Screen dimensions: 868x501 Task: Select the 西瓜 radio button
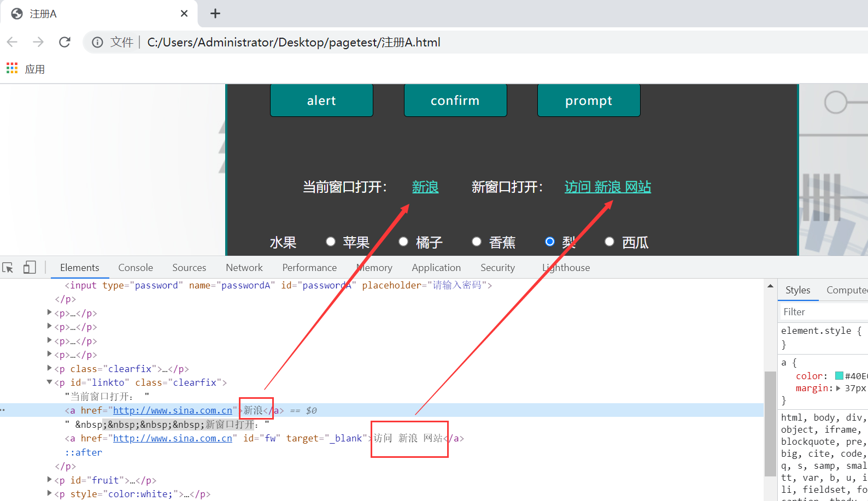609,241
